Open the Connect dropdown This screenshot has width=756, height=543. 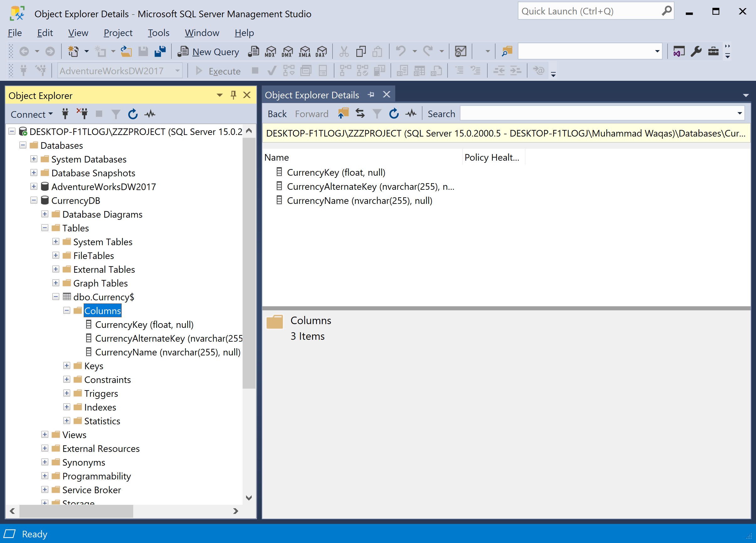coord(31,114)
